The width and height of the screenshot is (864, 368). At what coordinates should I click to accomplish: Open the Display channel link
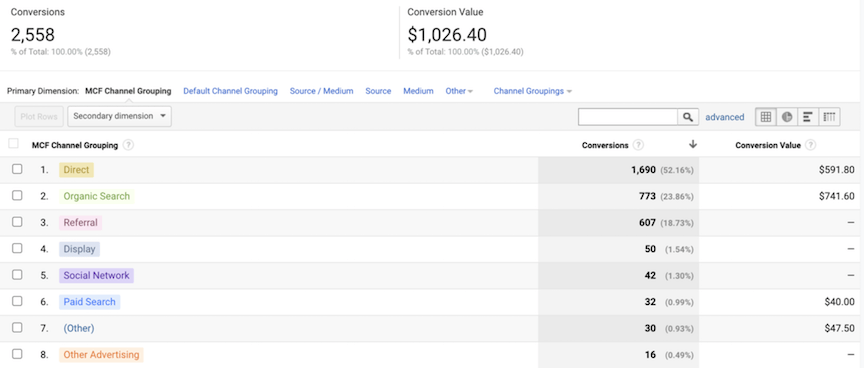pyautogui.click(x=79, y=249)
